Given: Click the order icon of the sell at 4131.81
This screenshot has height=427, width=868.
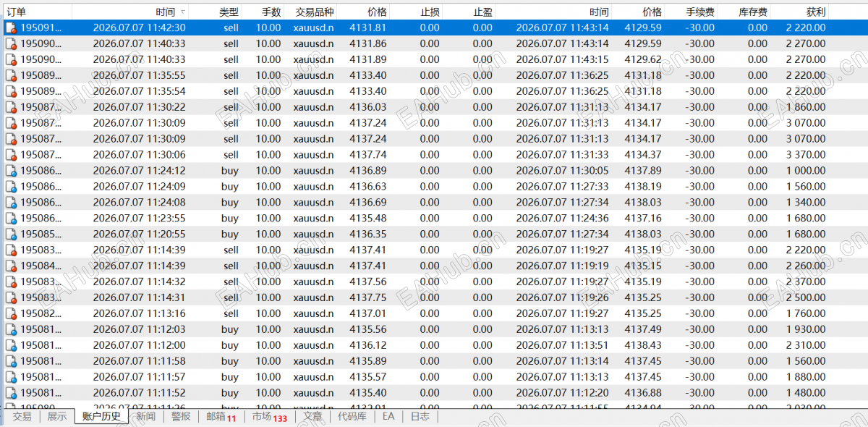Looking at the screenshot, I should point(11,28).
